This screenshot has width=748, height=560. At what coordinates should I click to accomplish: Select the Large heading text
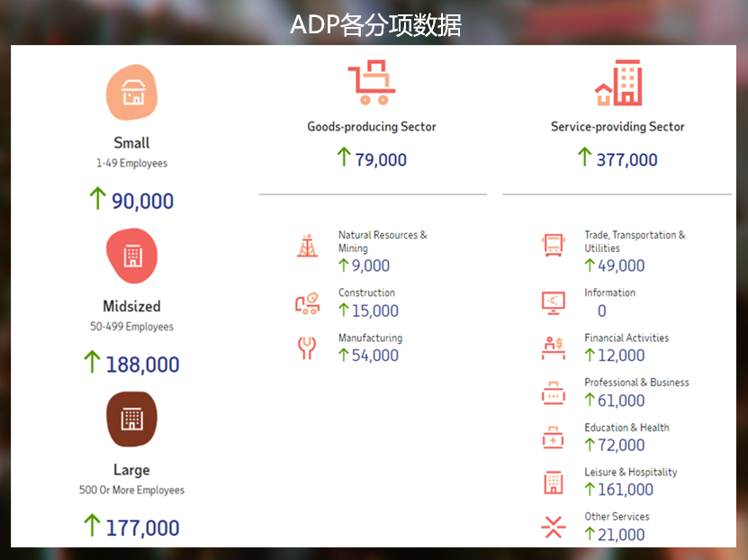pos(131,470)
